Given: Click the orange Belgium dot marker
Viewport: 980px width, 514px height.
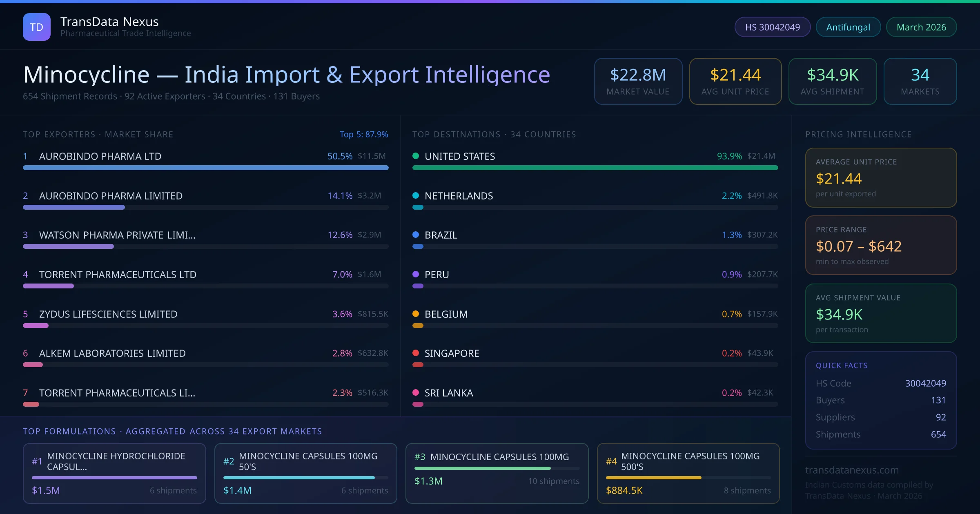Looking at the screenshot, I should pos(416,314).
